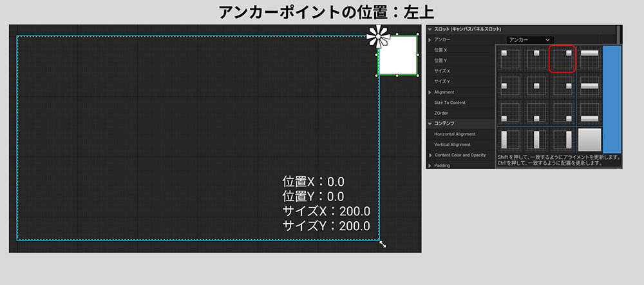
Task: Select the white widget box on canvas
Action: (x=398, y=55)
